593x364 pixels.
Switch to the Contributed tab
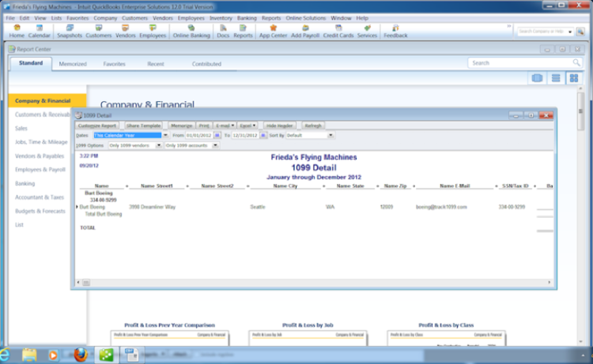(x=206, y=64)
